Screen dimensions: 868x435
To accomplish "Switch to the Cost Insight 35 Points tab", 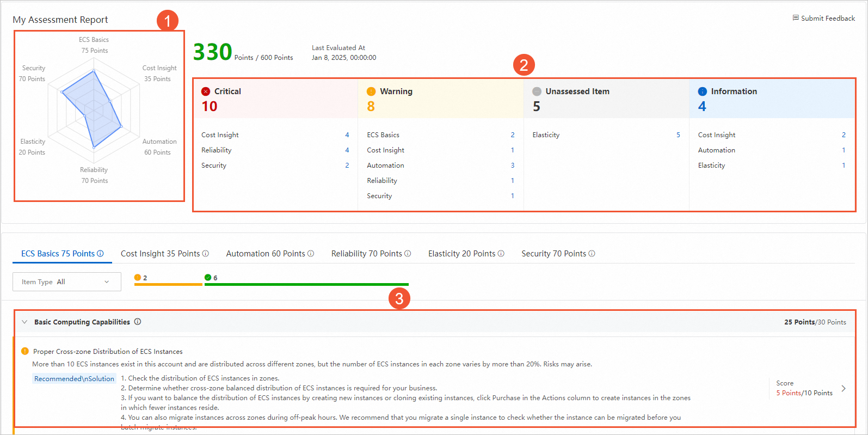I will tap(164, 254).
